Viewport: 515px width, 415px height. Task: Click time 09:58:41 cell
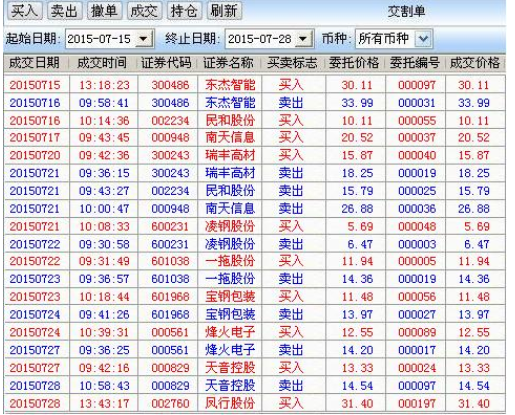[x=104, y=103]
